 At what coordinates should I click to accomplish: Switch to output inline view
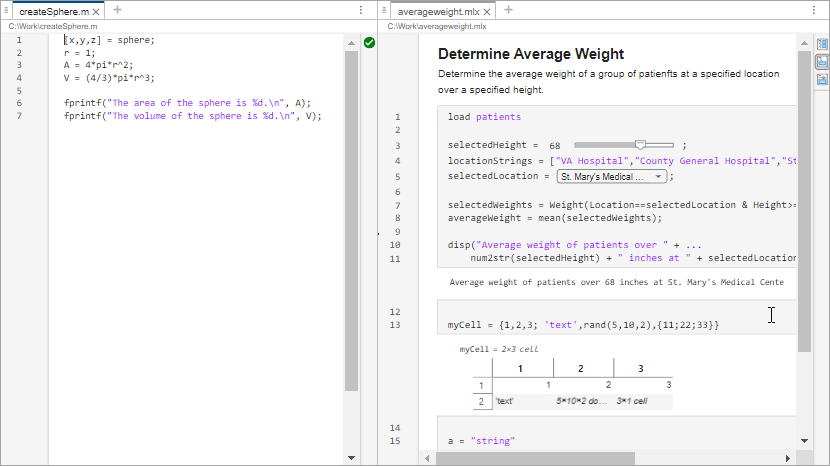tap(822, 62)
